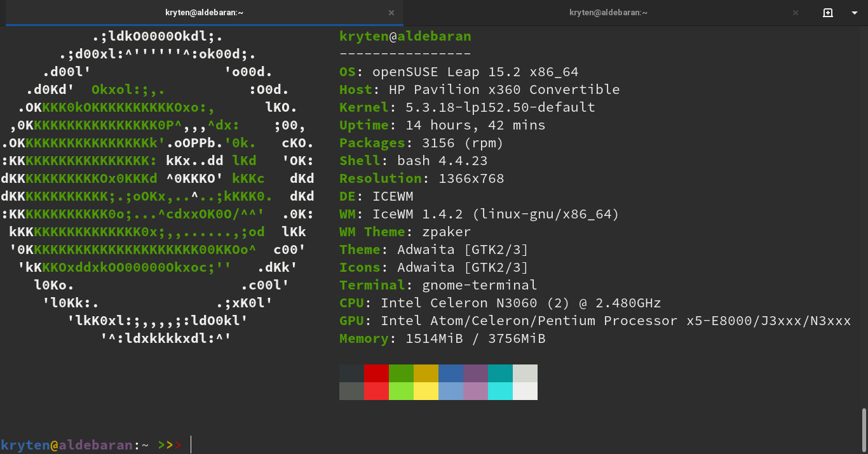Select the dark purple swatch in top row

(x=475, y=373)
